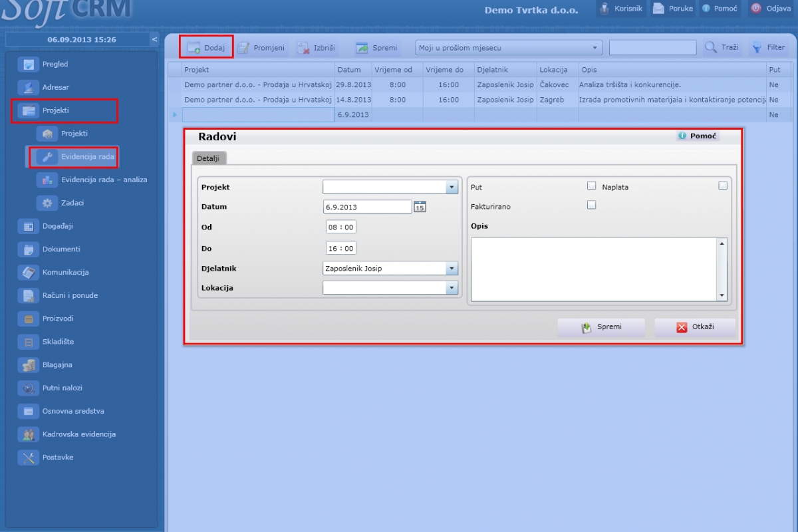Click the Evidencija rada wrench icon
This screenshot has height=532, width=798.
tap(47, 157)
